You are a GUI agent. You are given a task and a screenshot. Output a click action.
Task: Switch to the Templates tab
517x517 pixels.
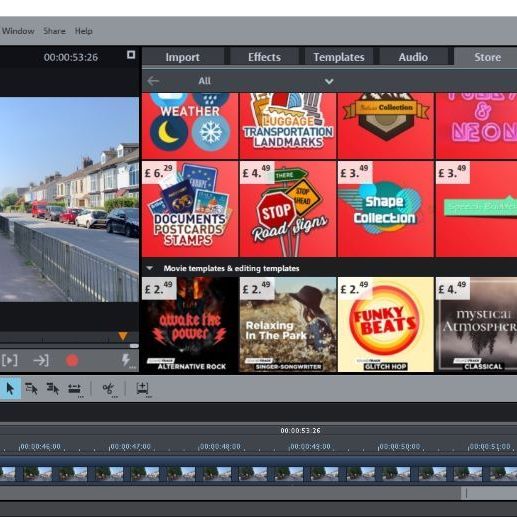339,57
